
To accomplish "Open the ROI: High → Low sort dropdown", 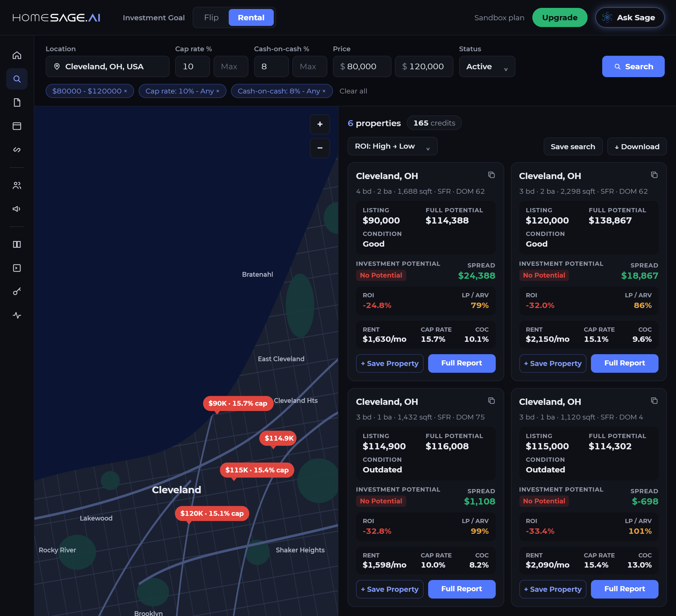I will [392, 146].
